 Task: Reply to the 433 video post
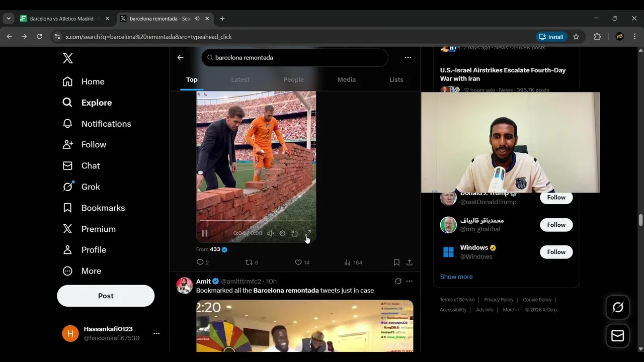(202, 262)
